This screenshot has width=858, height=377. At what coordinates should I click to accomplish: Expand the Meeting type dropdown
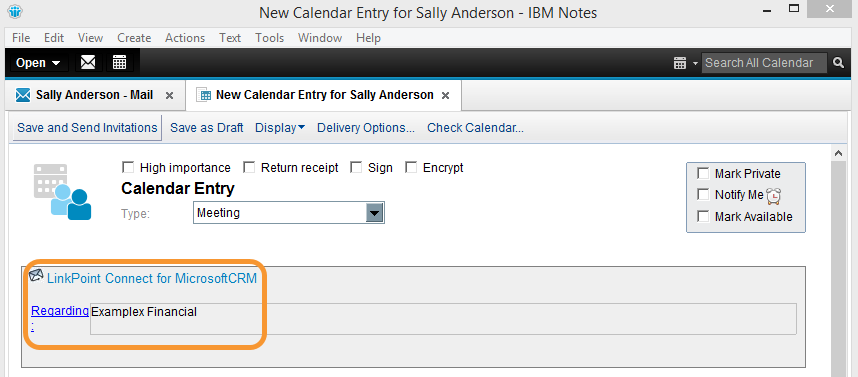(x=374, y=213)
